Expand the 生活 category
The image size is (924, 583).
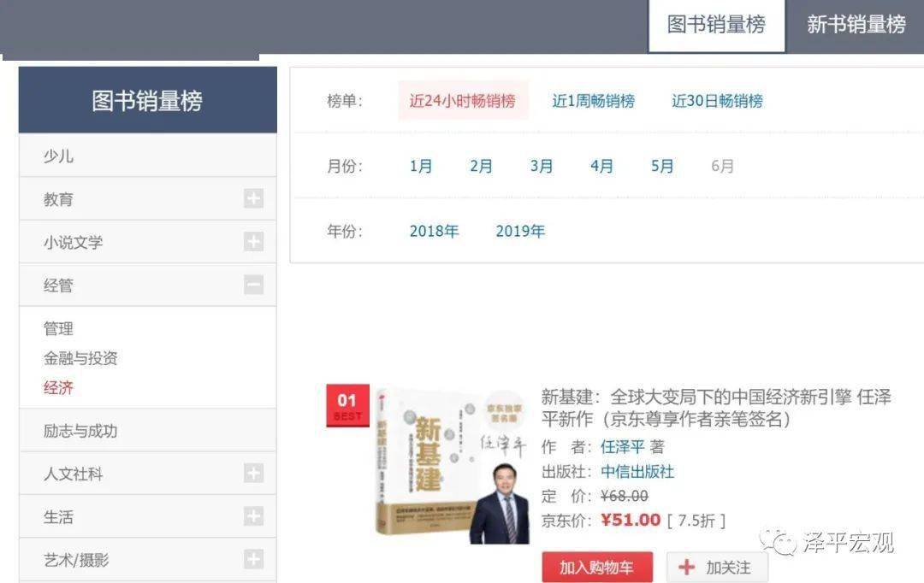(253, 515)
